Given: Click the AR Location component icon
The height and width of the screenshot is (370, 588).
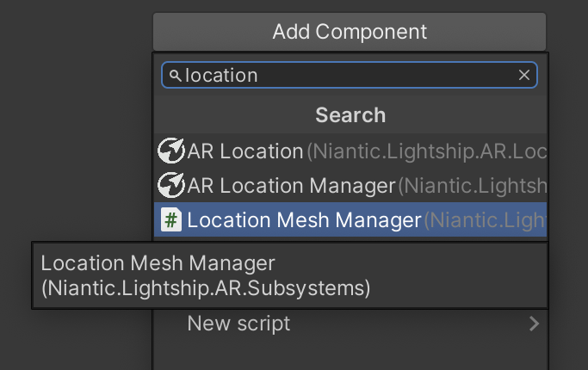Looking at the screenshot, I should click(171, 151).
